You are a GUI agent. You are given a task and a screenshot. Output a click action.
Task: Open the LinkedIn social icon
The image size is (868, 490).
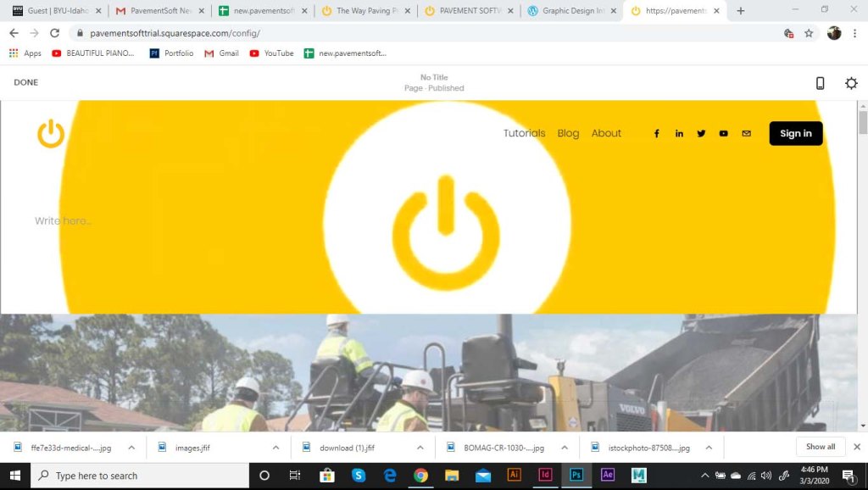[x=679, y=133]
